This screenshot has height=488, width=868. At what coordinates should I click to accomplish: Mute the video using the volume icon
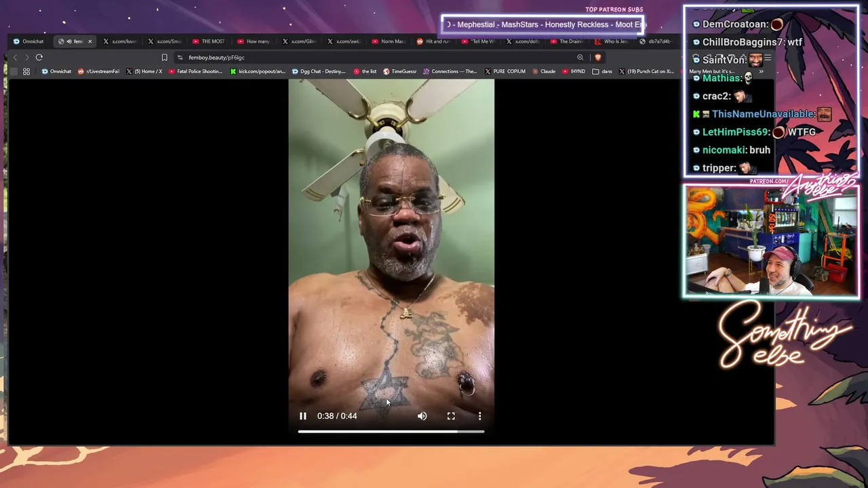click(422, 416)
